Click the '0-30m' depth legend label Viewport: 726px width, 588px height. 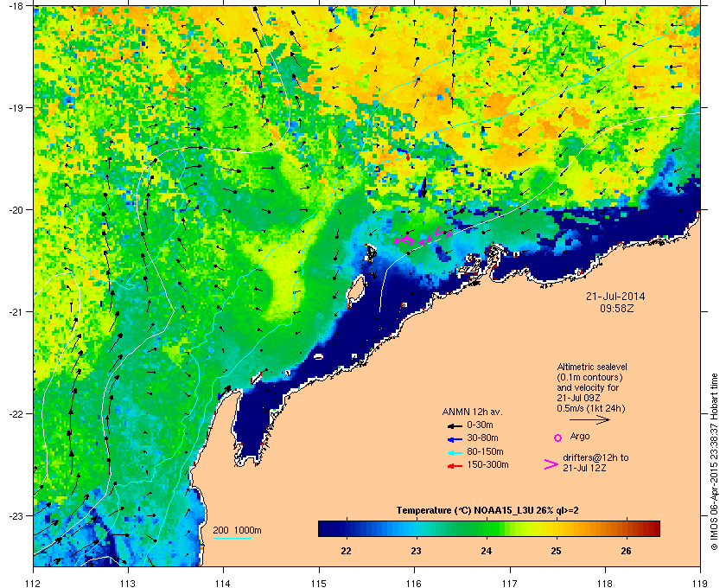(x=480, y=425)
